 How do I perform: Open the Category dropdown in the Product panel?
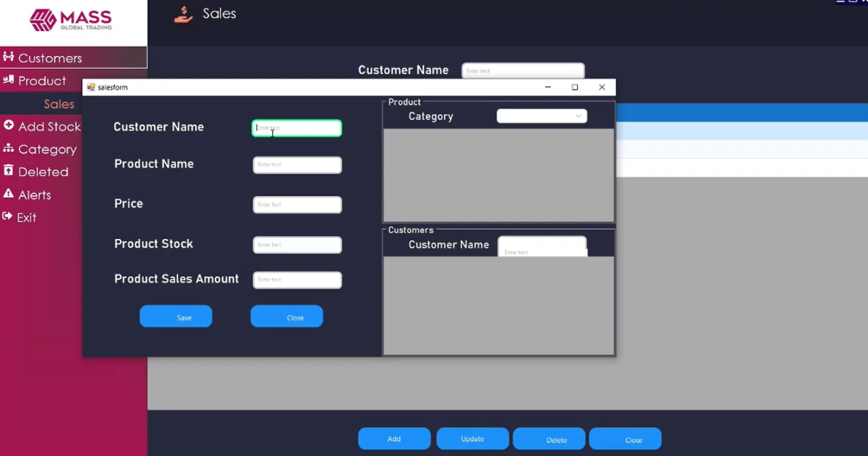pos(542,116)
